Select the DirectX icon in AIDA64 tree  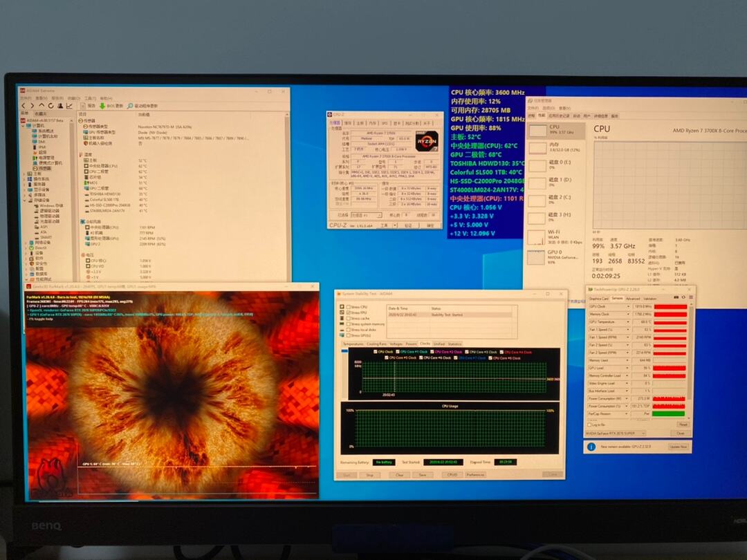click(31, 248)
